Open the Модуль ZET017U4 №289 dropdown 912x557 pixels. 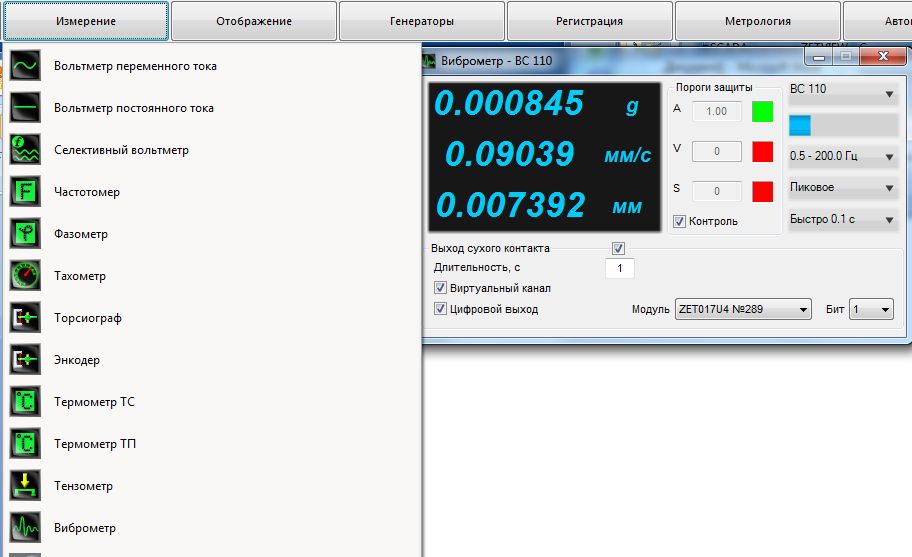[743, 309]
